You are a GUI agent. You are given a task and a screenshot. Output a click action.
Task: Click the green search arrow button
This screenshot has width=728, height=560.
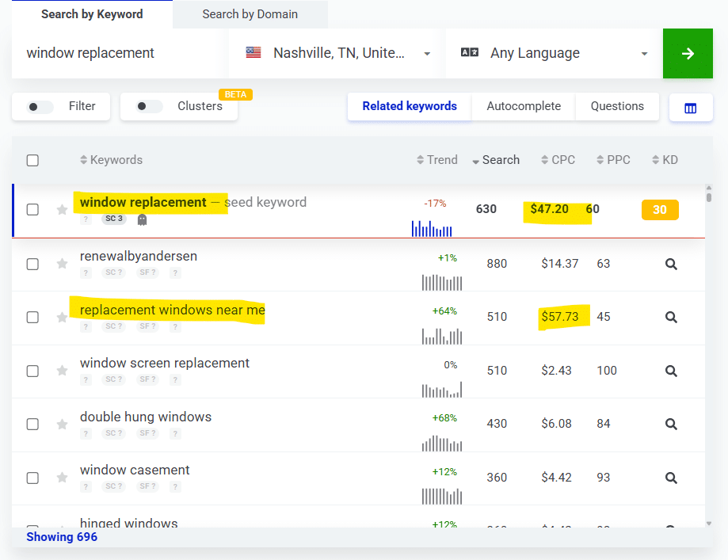[x=688, y=53]
